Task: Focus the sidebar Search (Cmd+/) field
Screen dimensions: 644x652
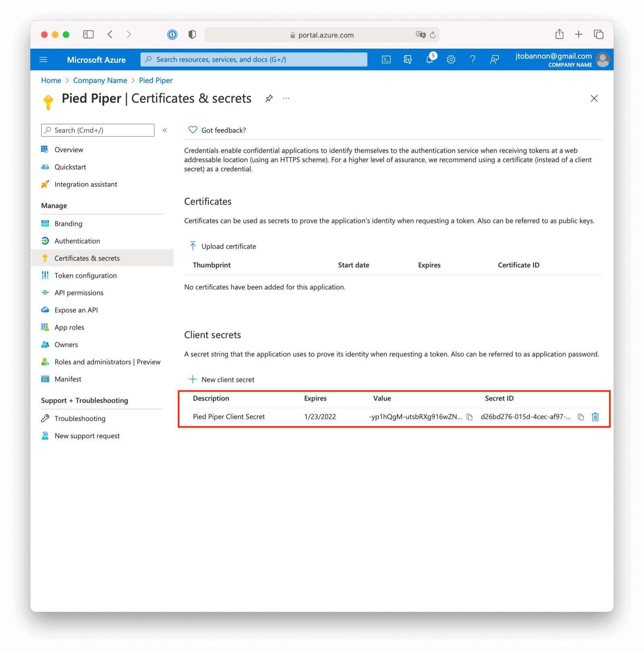Action: [x=98, y=130]
